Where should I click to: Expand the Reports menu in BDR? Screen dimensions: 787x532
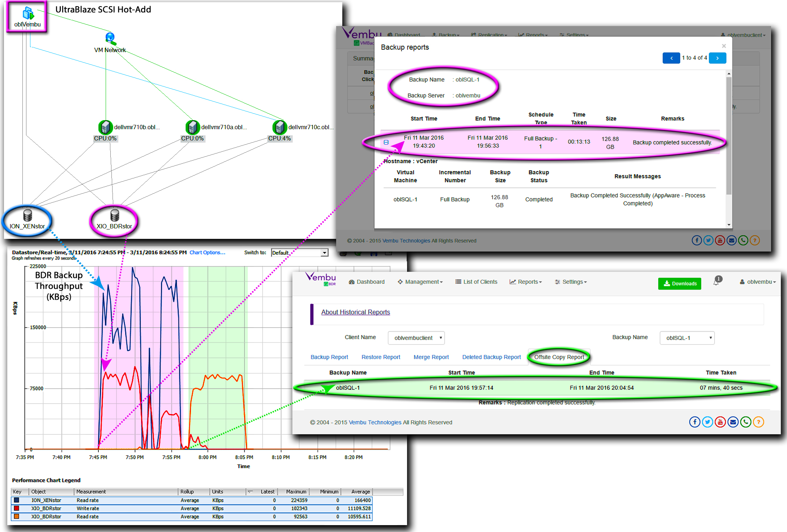click(x=526, y=282)
